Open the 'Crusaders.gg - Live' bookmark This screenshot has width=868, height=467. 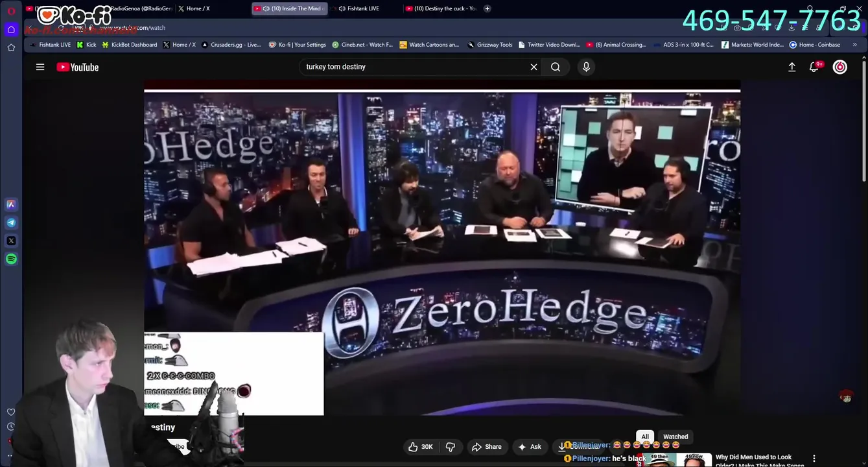pos(231,45)
